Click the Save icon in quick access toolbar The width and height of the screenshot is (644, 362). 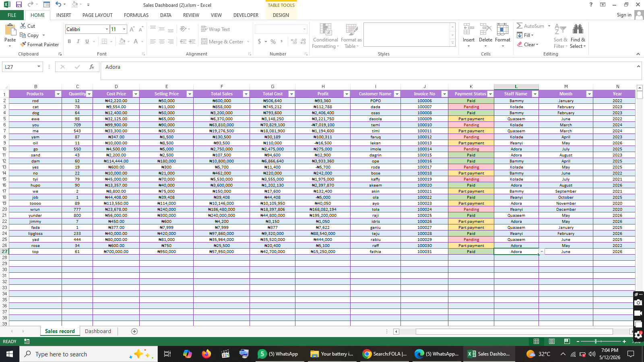(x=19, y=4)
